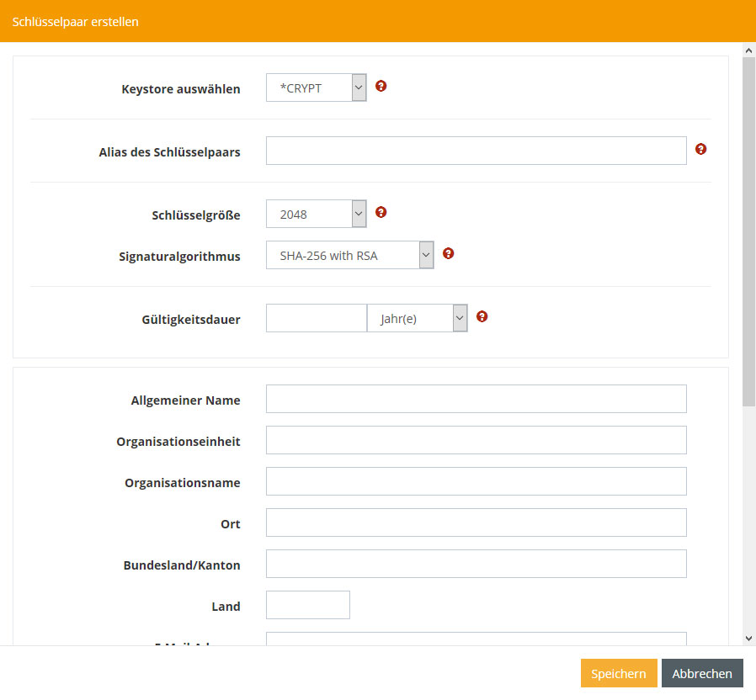Click the Speichern button
Viewport: 756px width, 700px height.
pyautogui.click(x=618, y=673)
